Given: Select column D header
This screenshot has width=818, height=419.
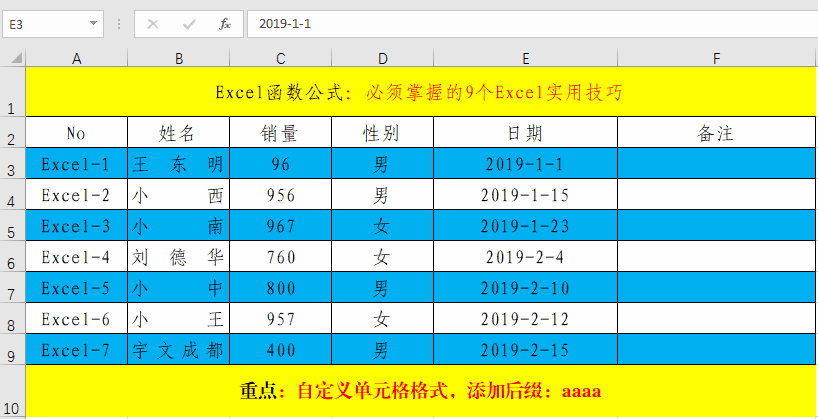Looking at the screenshot, I should pos(382,58).
